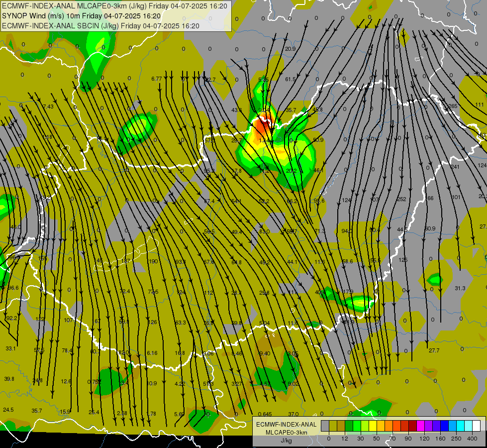
Task: Click the map value '252'
Action: 401,199
